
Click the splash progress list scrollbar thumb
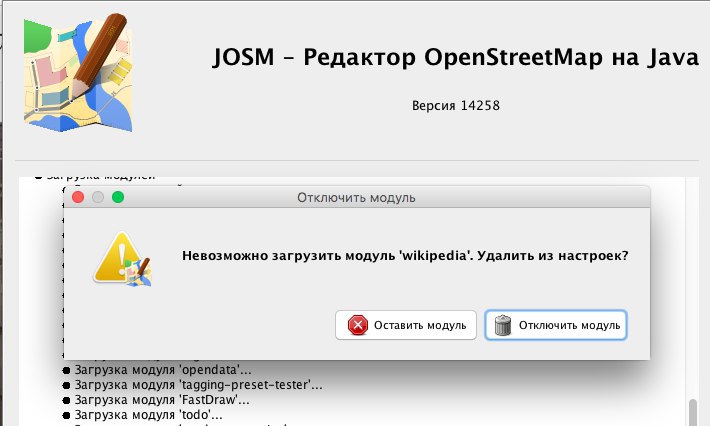(693, 412)
